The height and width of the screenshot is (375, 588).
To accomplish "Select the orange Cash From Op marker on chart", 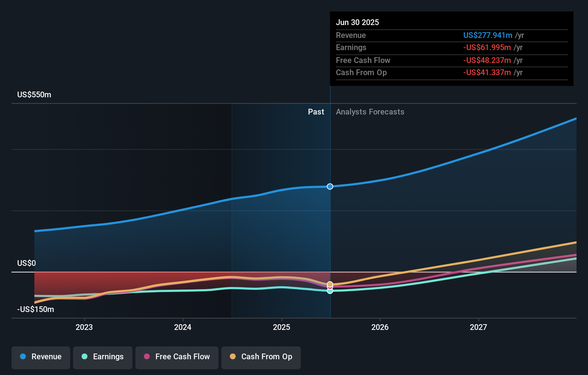I will (x=330, y=284).
